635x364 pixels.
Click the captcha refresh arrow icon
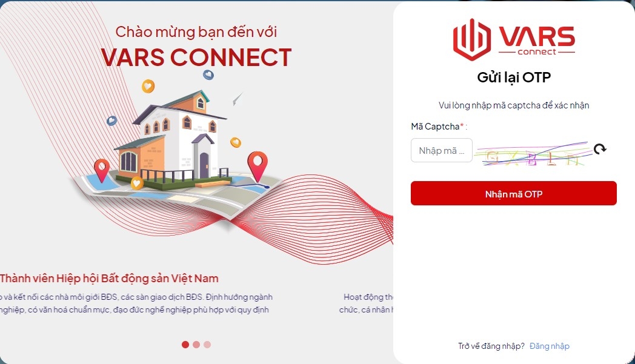click(x=600, y=149)
